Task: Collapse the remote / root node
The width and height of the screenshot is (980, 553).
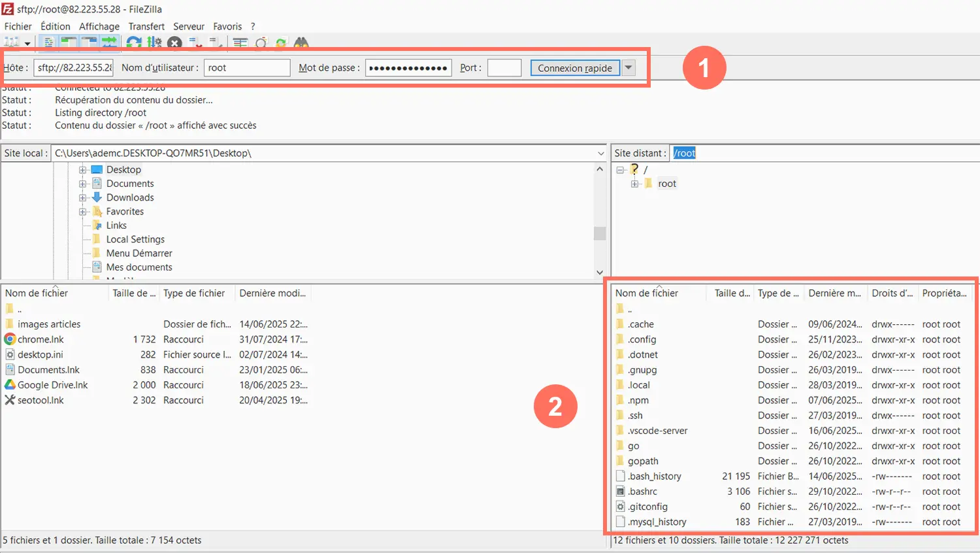Action: point(620,170)
